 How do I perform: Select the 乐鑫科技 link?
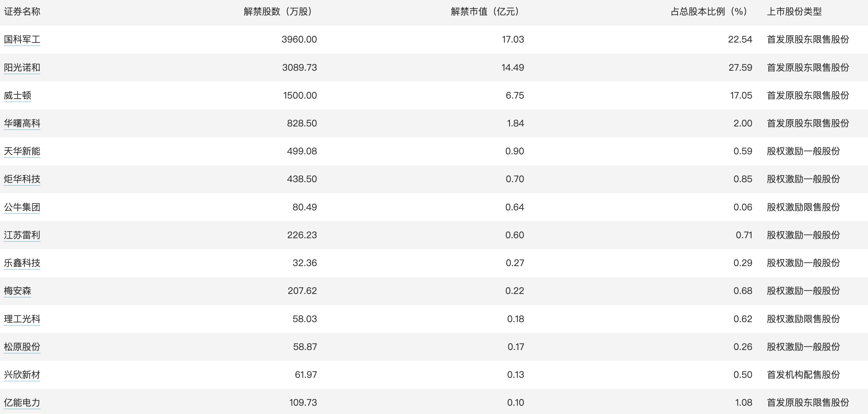click(22, 263)
